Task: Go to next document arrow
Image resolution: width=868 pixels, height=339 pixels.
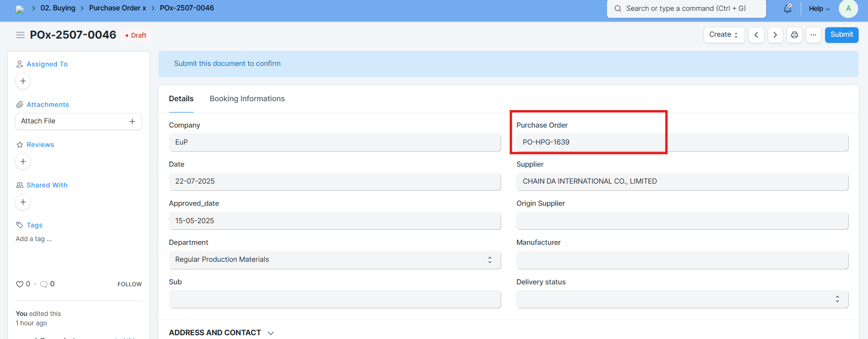Action: 775,35
